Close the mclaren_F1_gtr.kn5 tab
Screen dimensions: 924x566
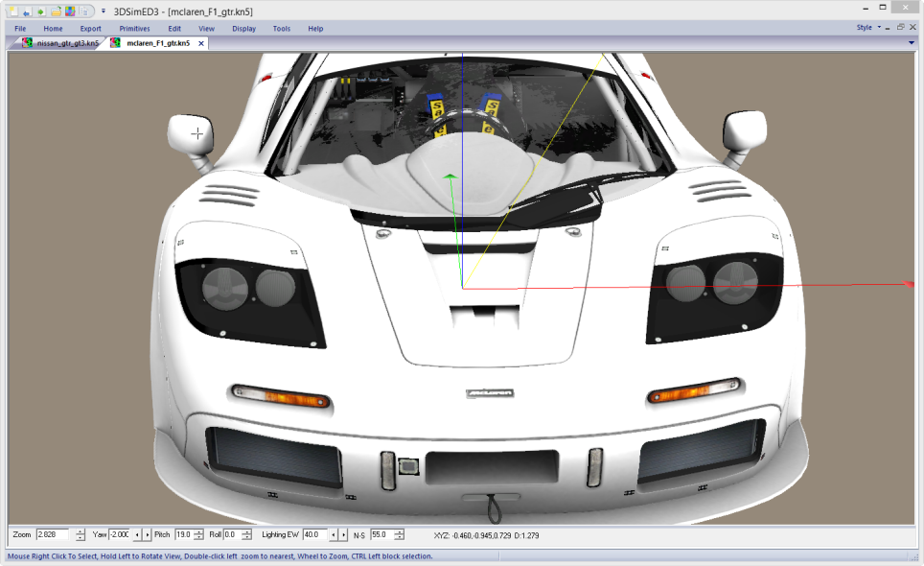click(x=201, y=43)
